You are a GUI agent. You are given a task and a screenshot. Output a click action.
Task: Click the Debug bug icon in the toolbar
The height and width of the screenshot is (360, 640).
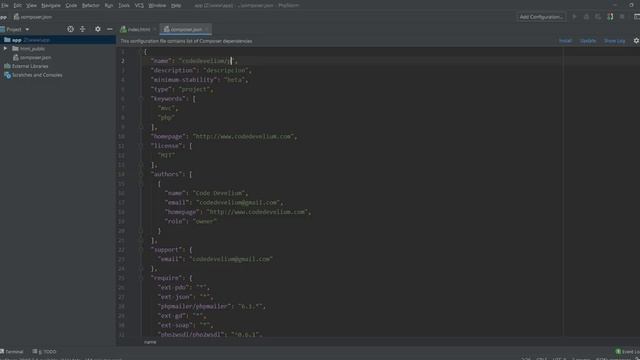coord(586,17)
